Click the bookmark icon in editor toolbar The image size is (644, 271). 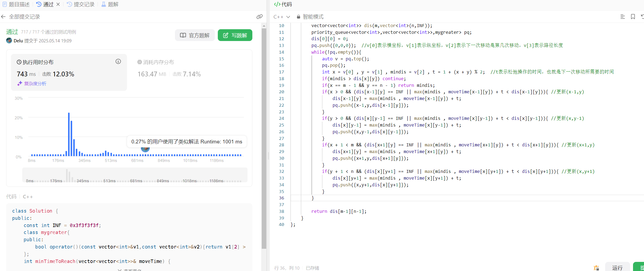pos(633,17)
